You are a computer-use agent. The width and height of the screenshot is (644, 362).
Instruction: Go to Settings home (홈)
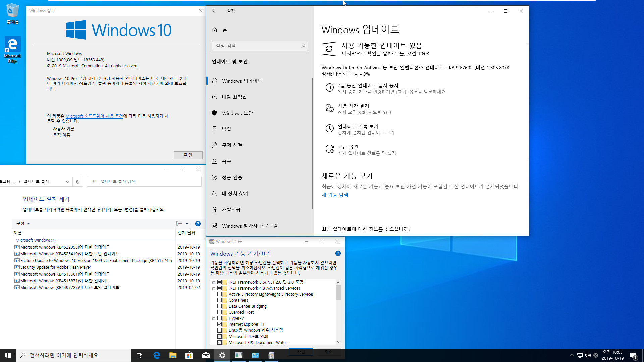(220, 30)
